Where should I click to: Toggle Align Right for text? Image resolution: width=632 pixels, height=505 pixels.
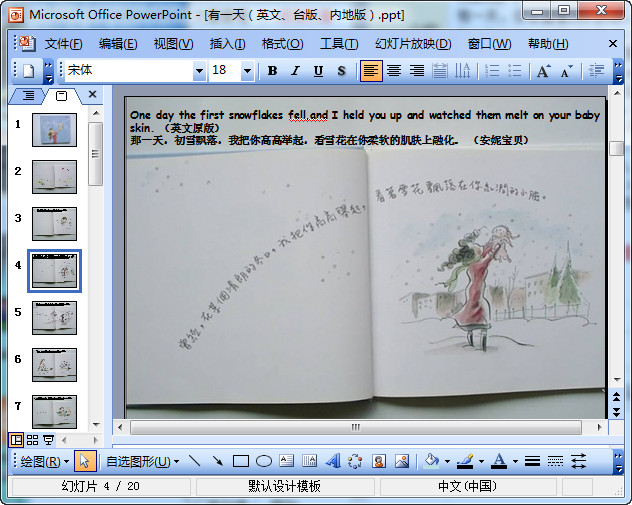417,71
